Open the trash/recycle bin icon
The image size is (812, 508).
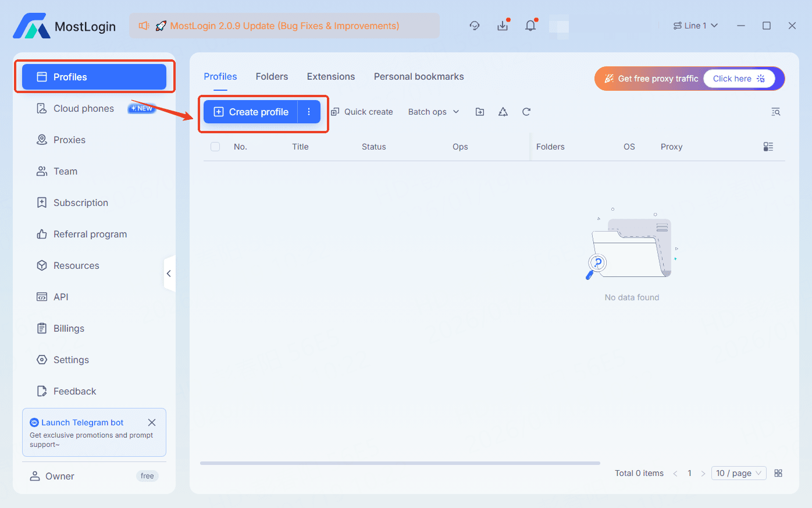pyautogui.click(x=503, y=111)
